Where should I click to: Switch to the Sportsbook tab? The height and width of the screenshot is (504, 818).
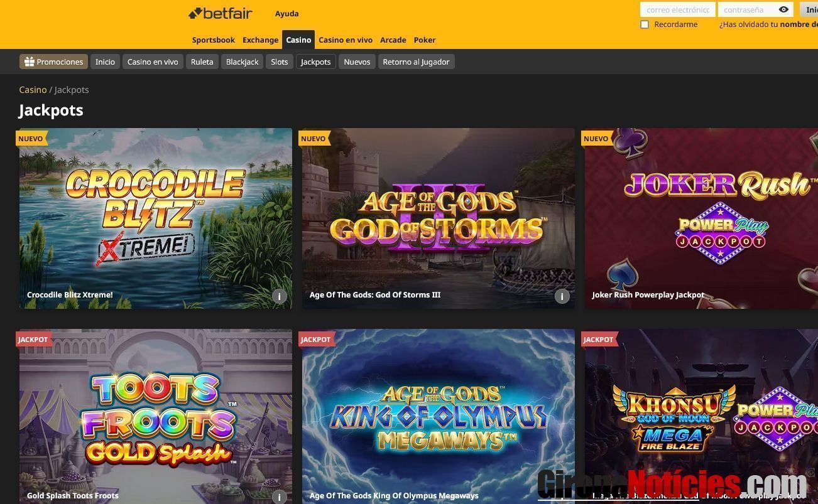213,40
